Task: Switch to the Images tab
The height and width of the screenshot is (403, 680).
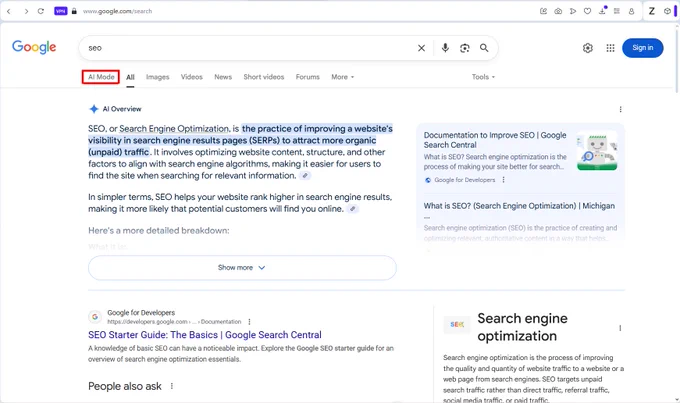Action: click(157, 77)
